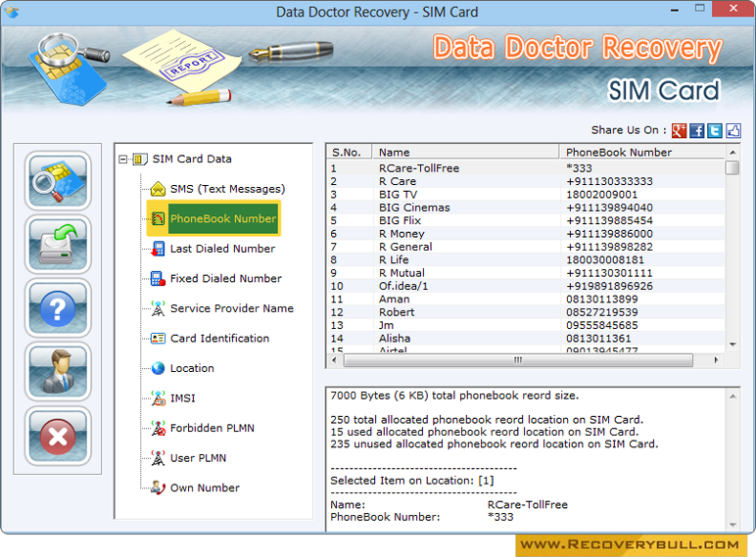The height and width of the screenshot is (557, 756).
Task: Open the Help question mark button
Action: (x=58, y=308)
